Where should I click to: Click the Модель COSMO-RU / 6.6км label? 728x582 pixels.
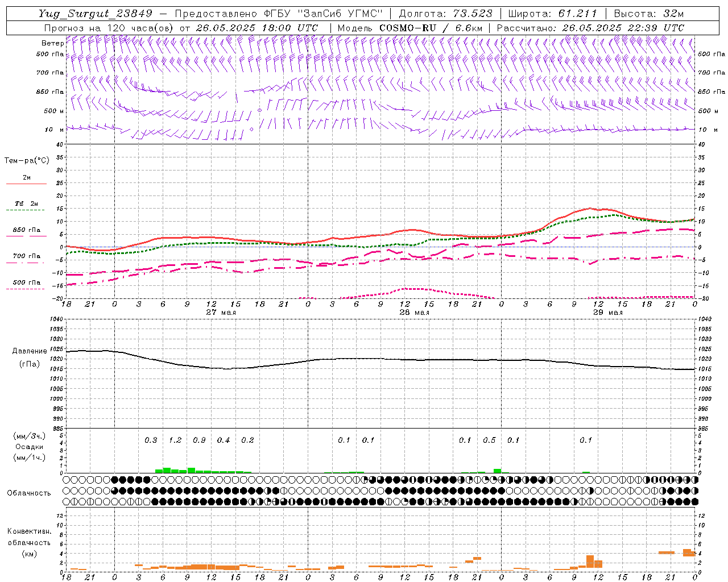point(410,28)
